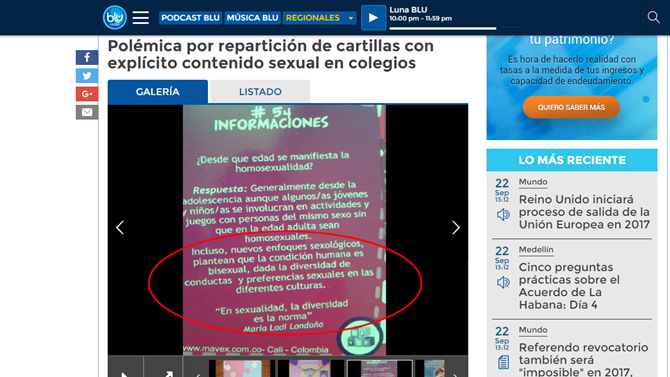Click the LO MÁS RECIENTE header

pyautogui.click(x=572, y=160)
